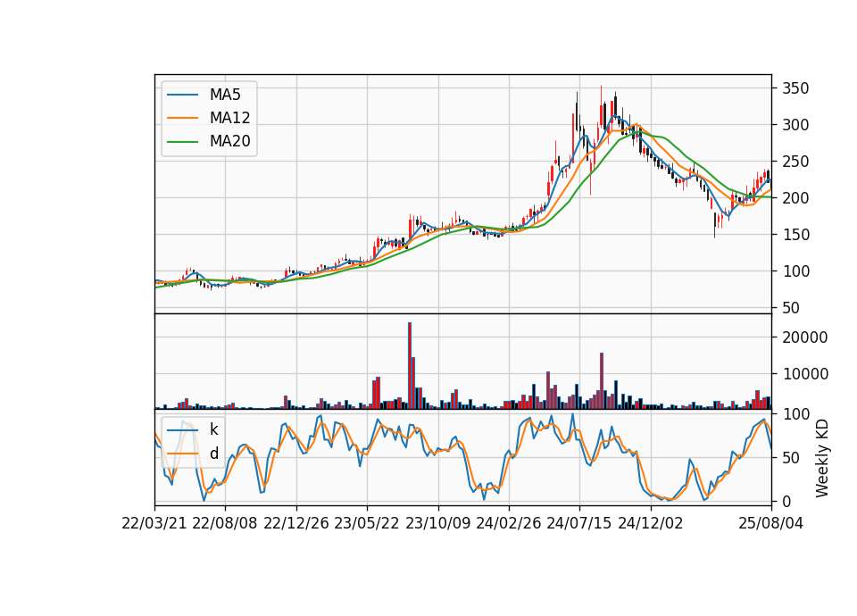Click the 150 price axis label
The width and height of the screenshot is (857, 616).
(x=795, y=235)
